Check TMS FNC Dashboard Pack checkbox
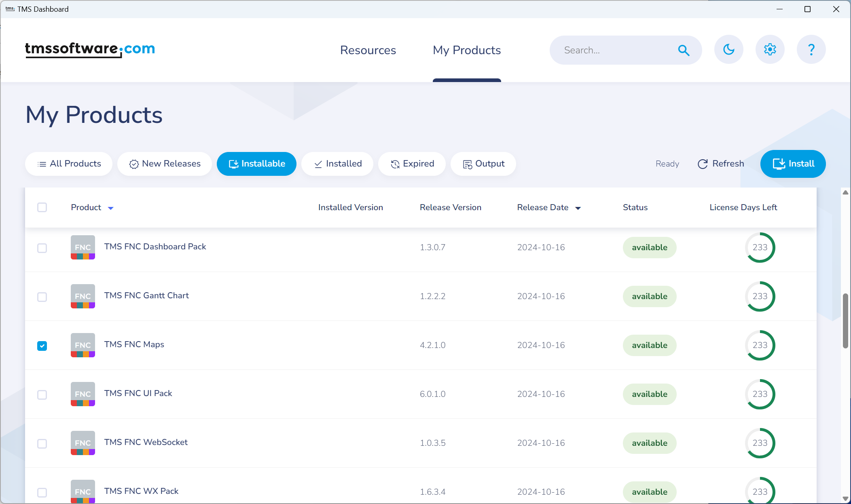851x504 pixels. click(42, 248)
